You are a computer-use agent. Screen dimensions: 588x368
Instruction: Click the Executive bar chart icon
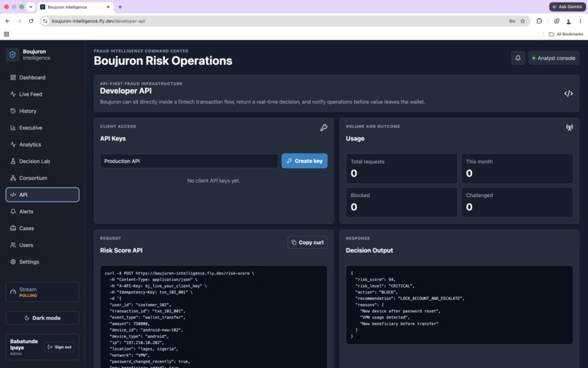pyautogui.click(x=13, y=128)
